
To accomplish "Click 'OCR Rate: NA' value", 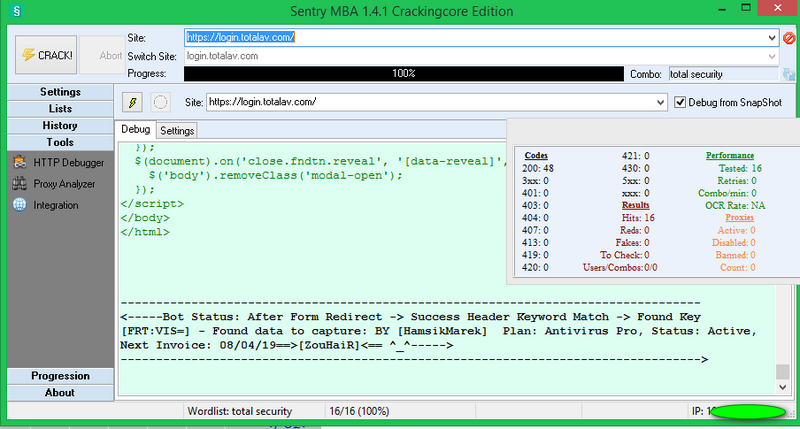I will pyautogui.click(x=735, y=206).
